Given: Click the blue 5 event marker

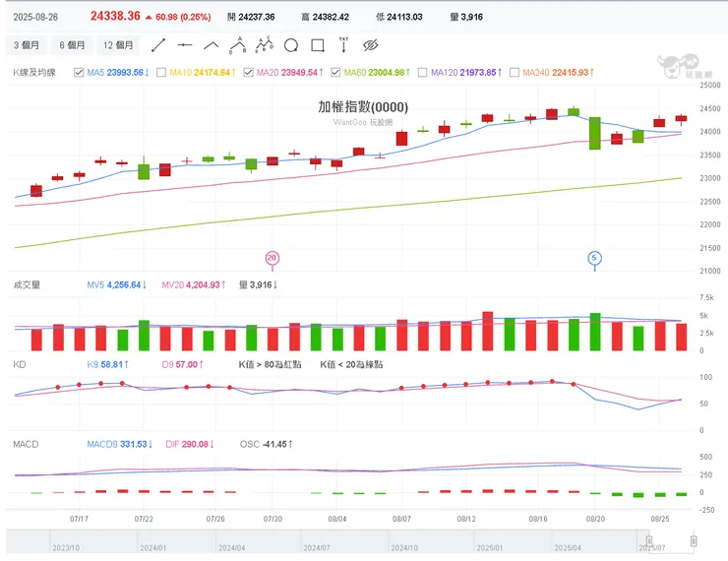Looking at the screenshot, I should point(595,258).
